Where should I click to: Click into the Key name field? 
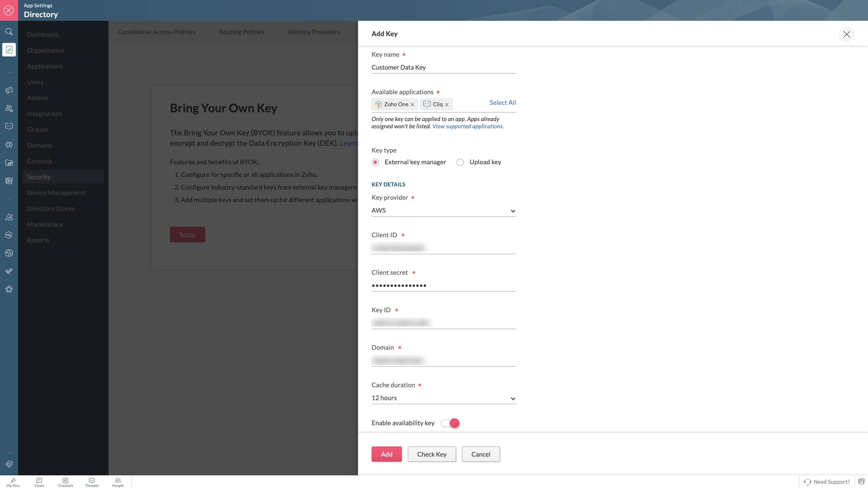coord(443,67)
